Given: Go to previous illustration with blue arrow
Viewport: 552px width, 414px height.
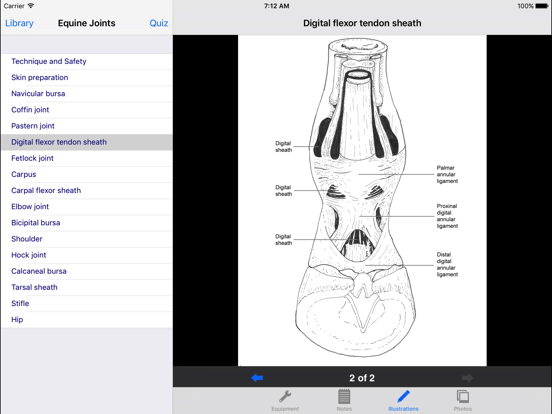Looking at the screenshot, I should (257, 378).
